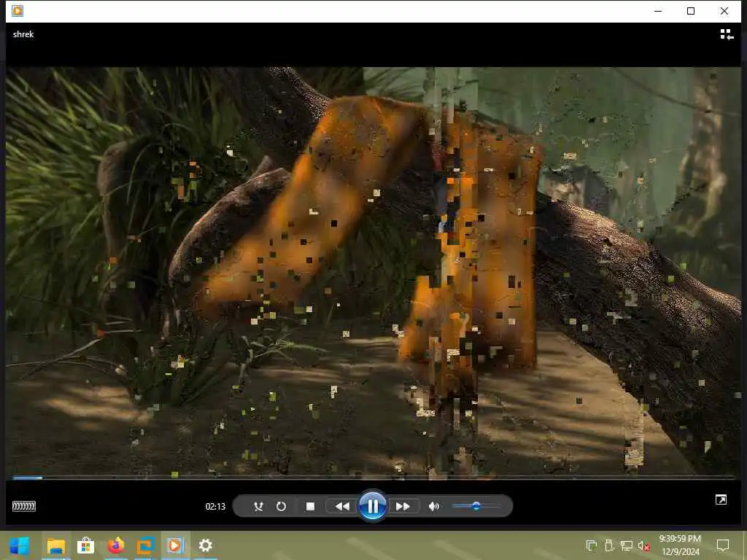Open Settings from taskbar
Viewport: 747px width, 560px height.
tap(205, 545)
